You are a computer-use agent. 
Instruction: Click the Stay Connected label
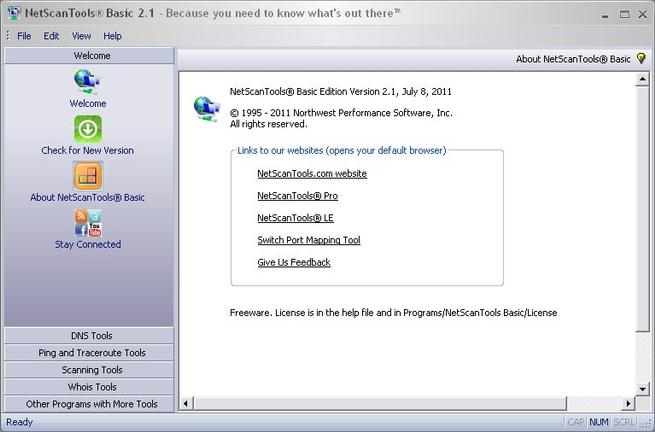tap(88, 244)
